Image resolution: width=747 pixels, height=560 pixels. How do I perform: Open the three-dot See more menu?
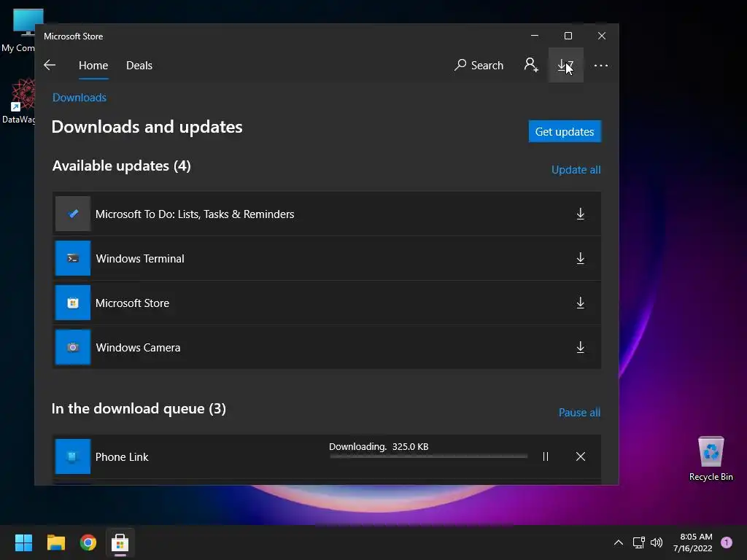point(601,65)
